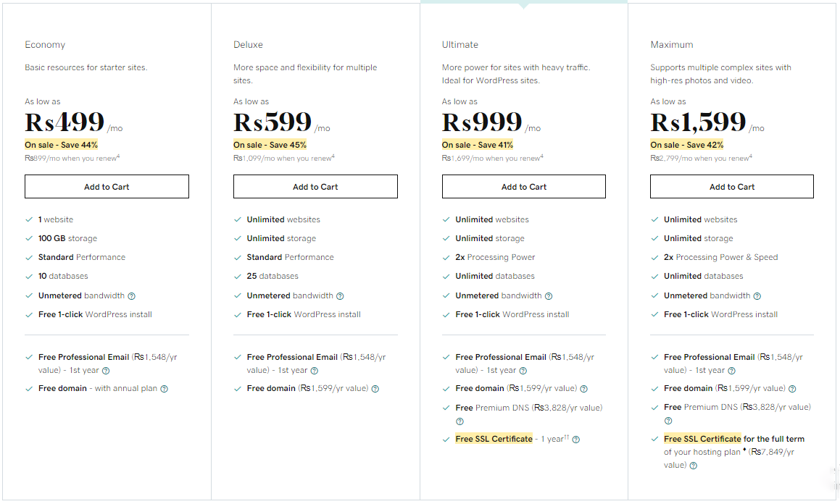The image size is (840, 504).
Task: Click help icon under Ultimate Premium DNS
Action: [x=459, y=421]
